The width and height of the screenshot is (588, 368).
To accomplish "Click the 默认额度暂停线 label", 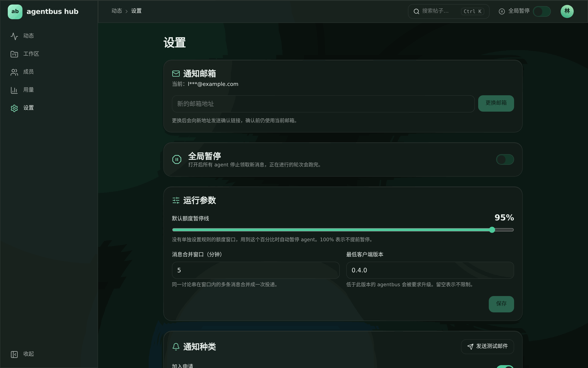I will pyautogui.click(x=190, y=219).
